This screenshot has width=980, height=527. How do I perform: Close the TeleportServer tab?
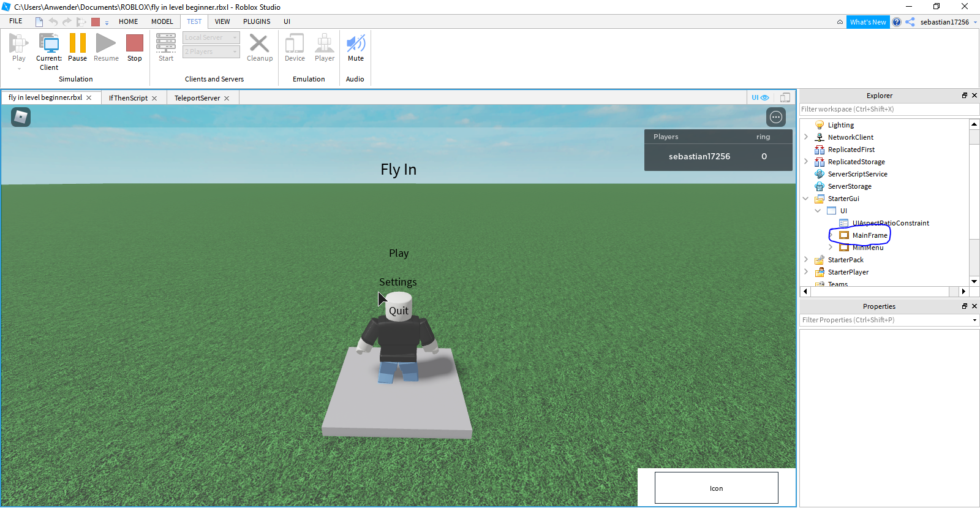click(x=227, y=98)
